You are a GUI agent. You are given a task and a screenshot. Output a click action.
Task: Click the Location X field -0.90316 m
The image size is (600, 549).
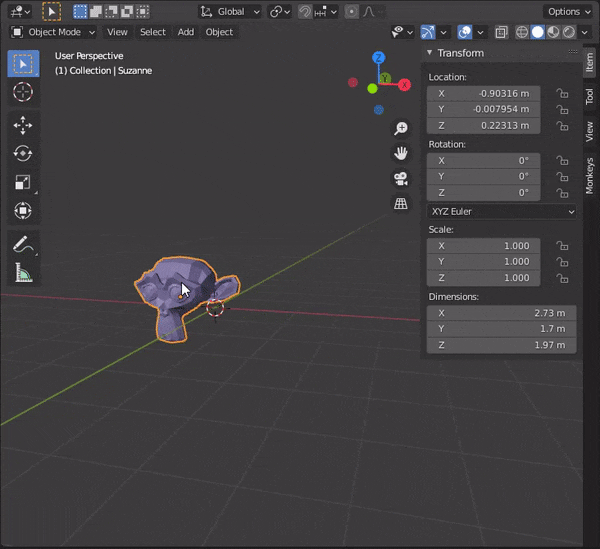coord(484,94)
